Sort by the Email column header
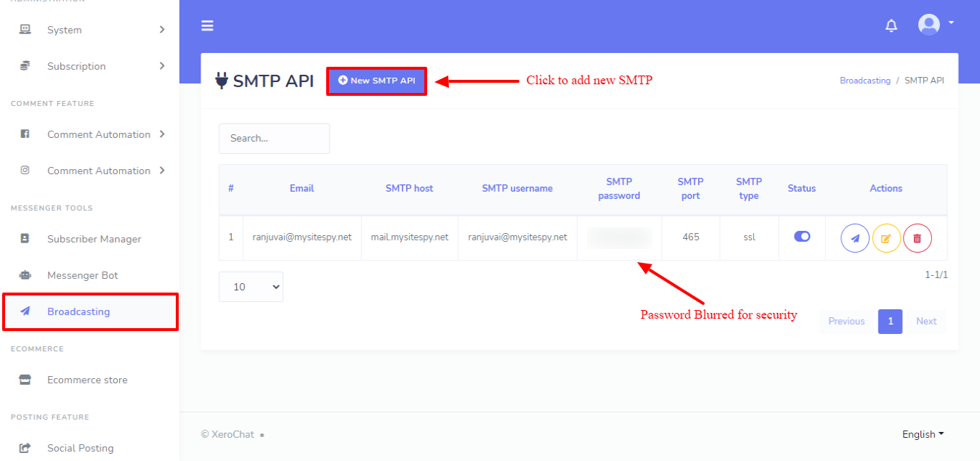The width and height of the screenshot is (980, 461). [x=301, y=188]
